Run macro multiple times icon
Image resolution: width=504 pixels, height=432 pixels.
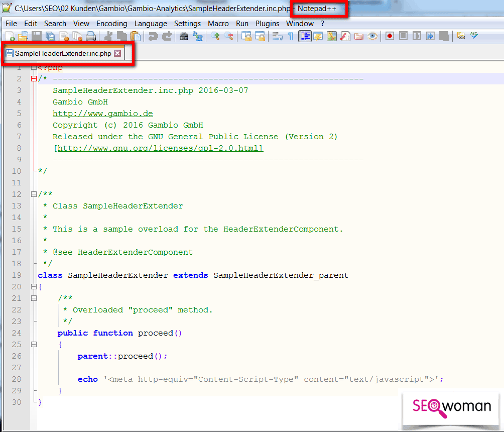(430, 36)
